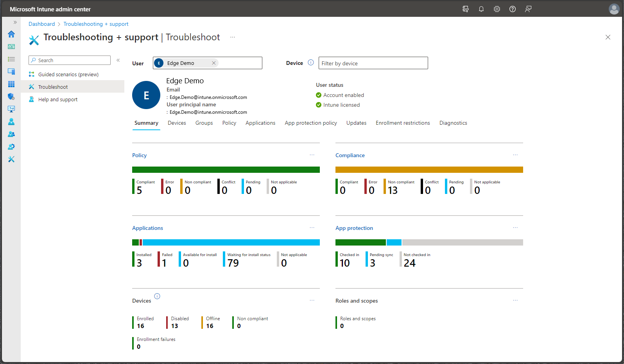Click the Filter by device field
This screenshot has height=364, width=624.
click(373, 63)
